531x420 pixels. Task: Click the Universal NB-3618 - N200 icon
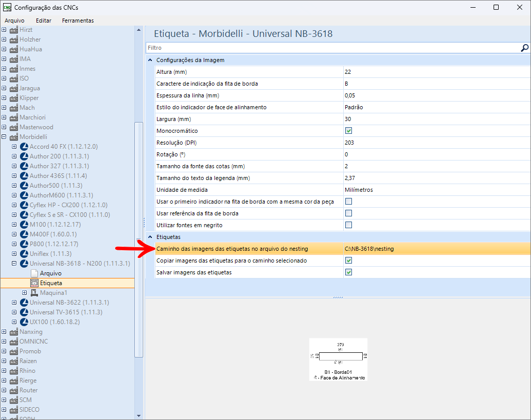click(x=24, y=264)
